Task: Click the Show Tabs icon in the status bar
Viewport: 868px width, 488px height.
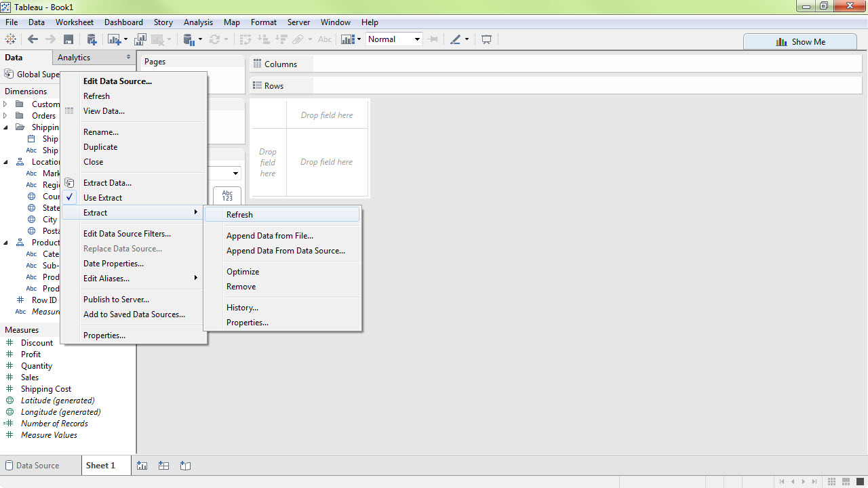Action: (x=859, y=481)
